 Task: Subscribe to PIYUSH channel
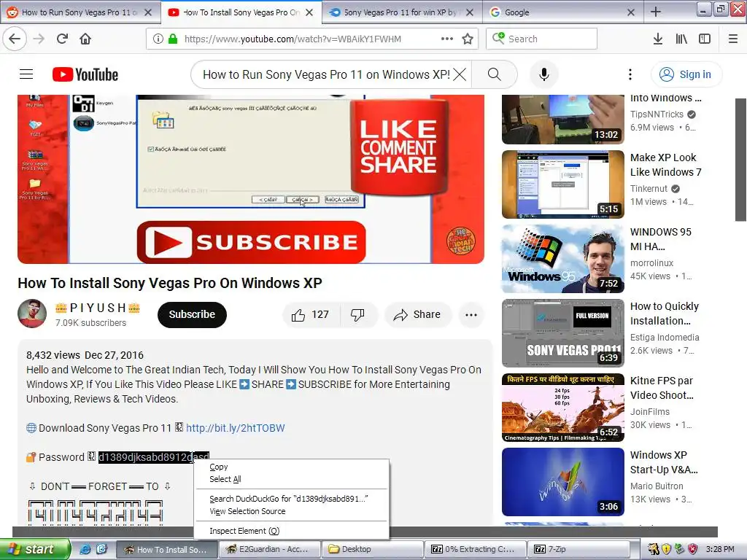(x=192, y=315)
